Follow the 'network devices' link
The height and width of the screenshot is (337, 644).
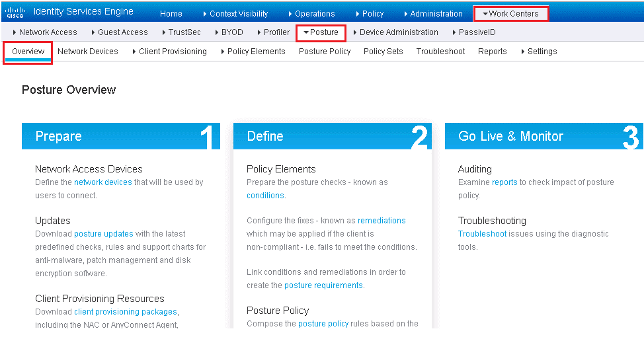coord(103,182)
